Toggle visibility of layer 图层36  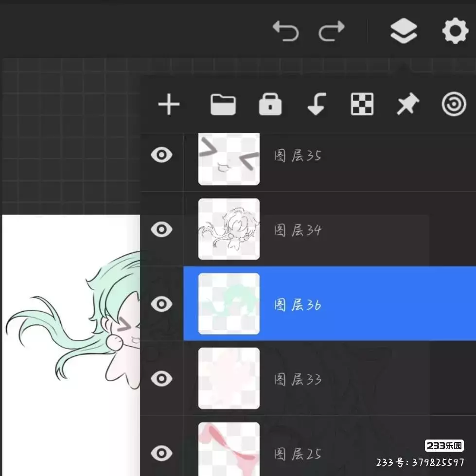pos(161,304)
